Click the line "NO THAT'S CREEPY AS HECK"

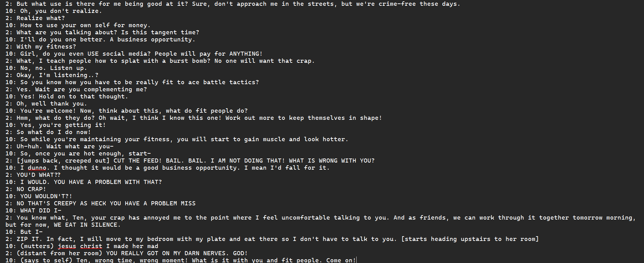point(61,203)
